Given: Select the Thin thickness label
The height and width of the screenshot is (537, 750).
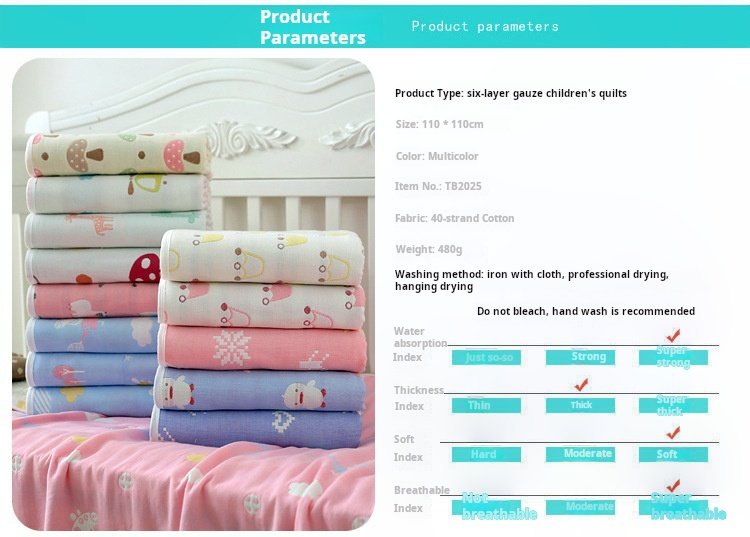Looking at the screenshot, I should point(486,405).
